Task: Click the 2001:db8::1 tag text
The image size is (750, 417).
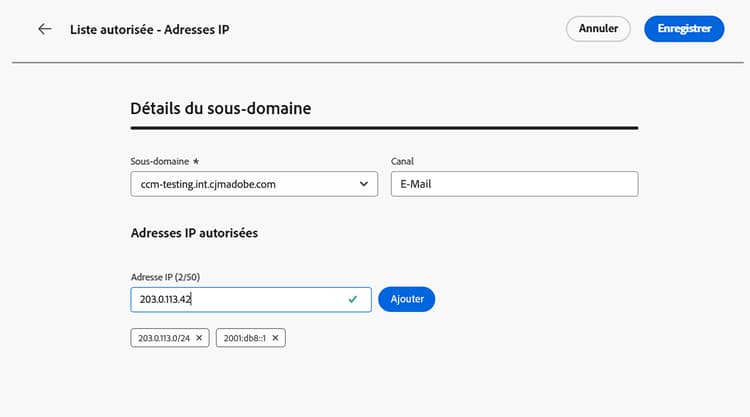Action: [244, 338]
